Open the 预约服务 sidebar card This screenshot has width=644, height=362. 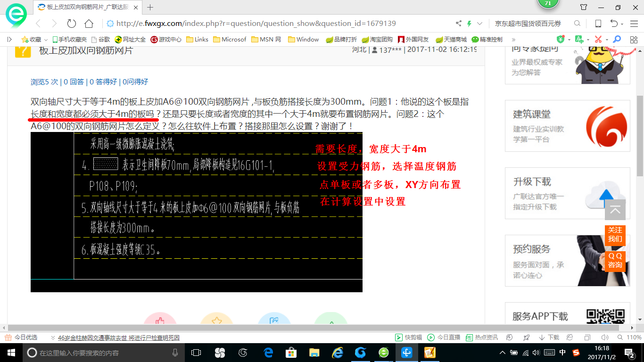(x=567, y=261)
